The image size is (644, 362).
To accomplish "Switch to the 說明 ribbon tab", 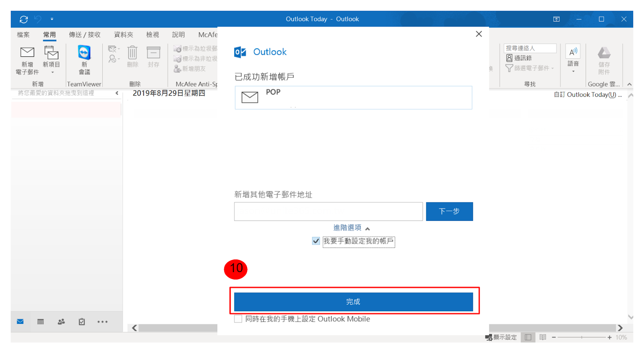I will coord(178,35).
